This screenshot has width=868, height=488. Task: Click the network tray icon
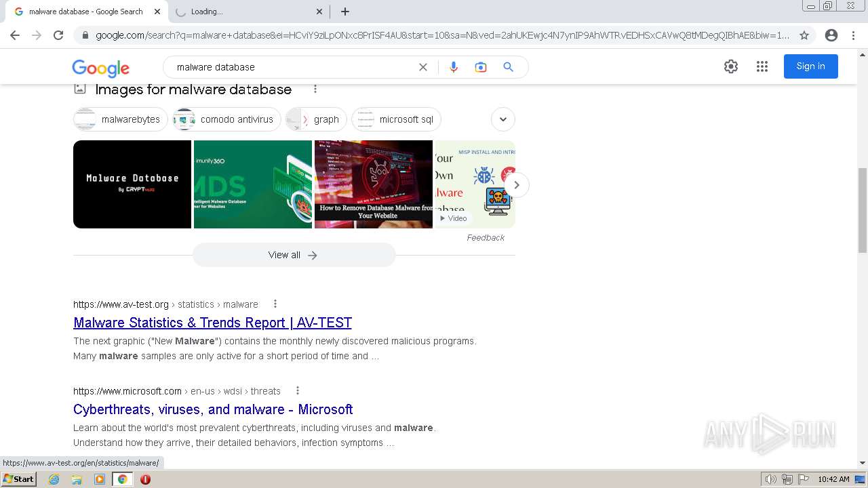coord(787,479)
